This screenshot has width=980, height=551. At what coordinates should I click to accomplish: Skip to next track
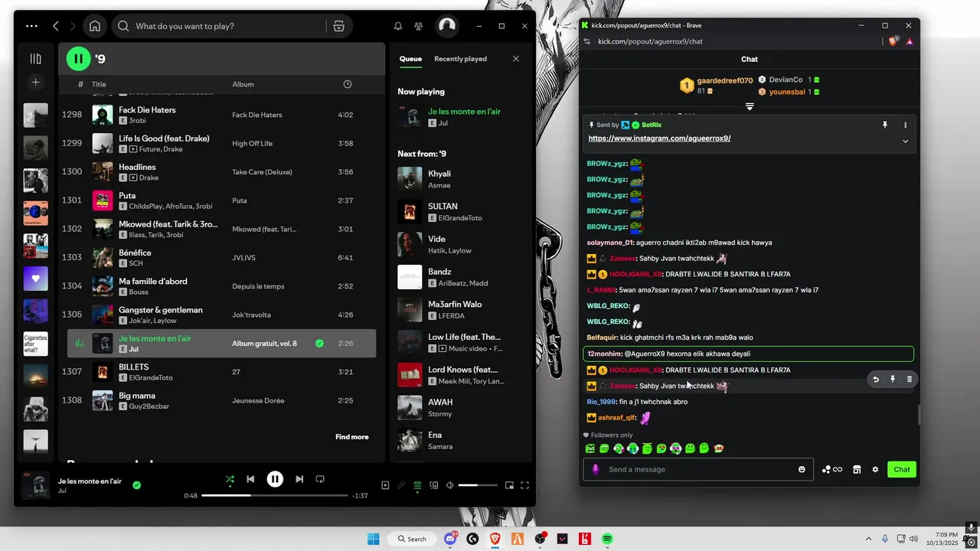[x=299, y=479]
